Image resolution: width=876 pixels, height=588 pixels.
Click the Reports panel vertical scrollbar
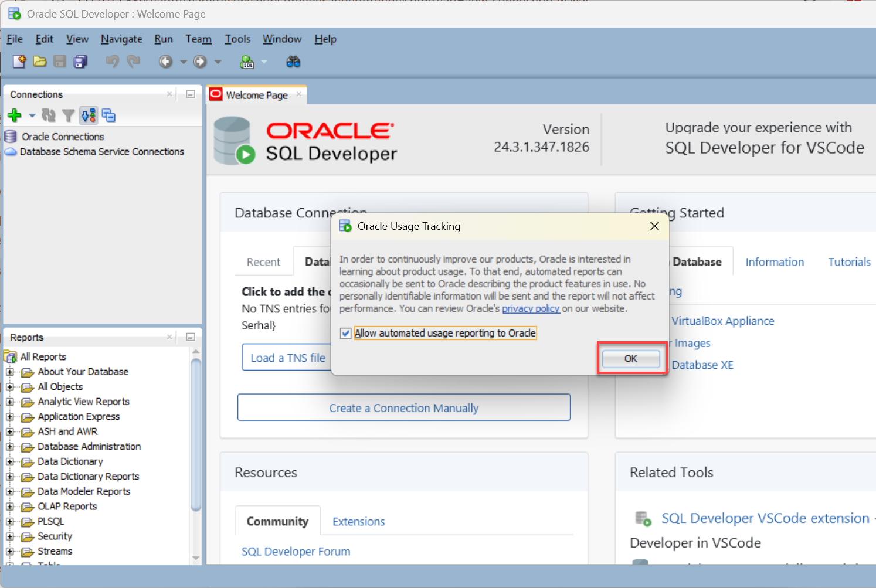coord(196,434)
